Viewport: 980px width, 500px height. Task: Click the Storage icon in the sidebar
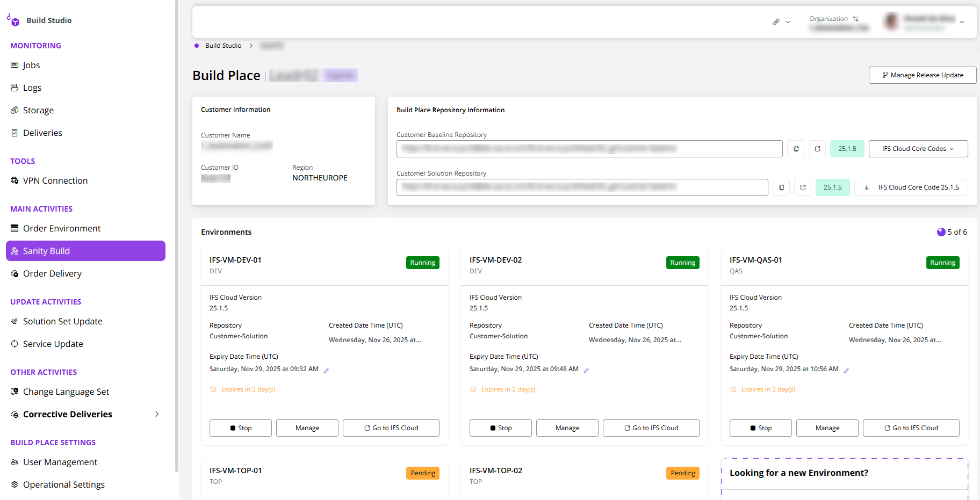tap(15, 110)
